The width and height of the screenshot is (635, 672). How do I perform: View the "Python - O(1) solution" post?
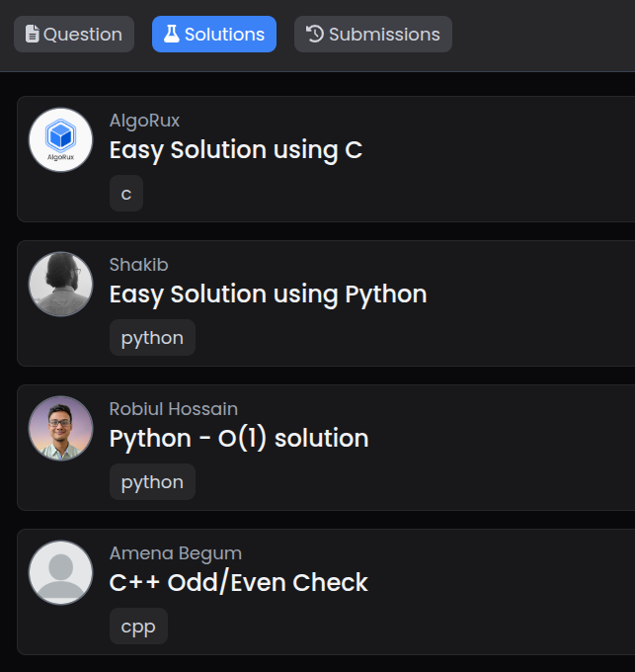pos(238,439)
